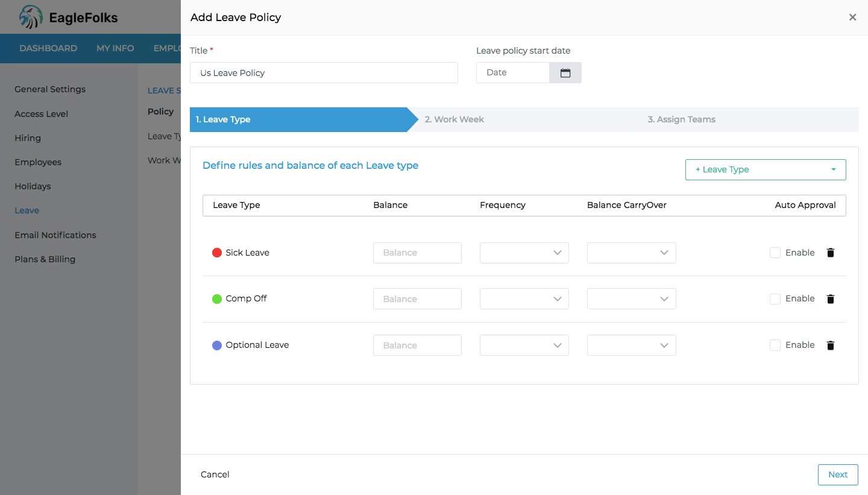Click the Sick Leave label
868x495 pixels.
tap(247, 253)
